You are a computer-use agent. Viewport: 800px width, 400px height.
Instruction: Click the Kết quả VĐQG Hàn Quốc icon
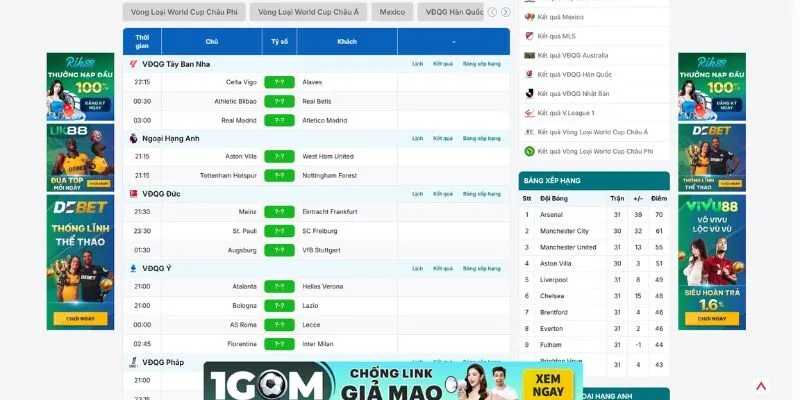coord(530,74)
